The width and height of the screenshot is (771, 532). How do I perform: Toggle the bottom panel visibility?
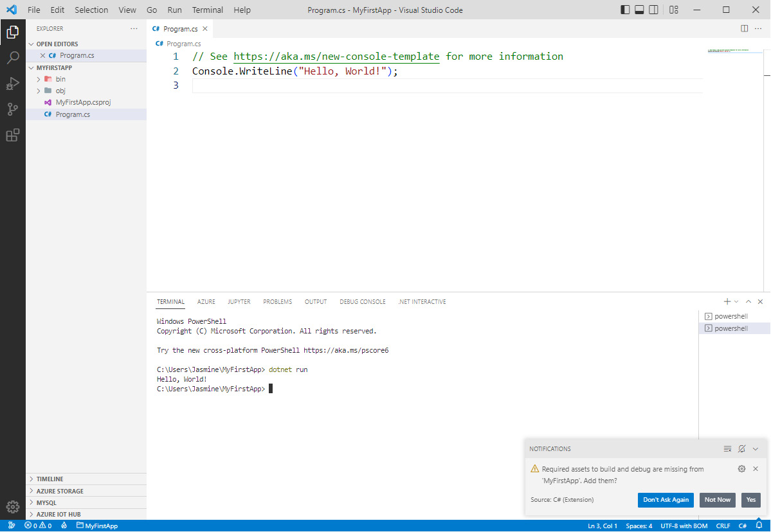point(639,10)
